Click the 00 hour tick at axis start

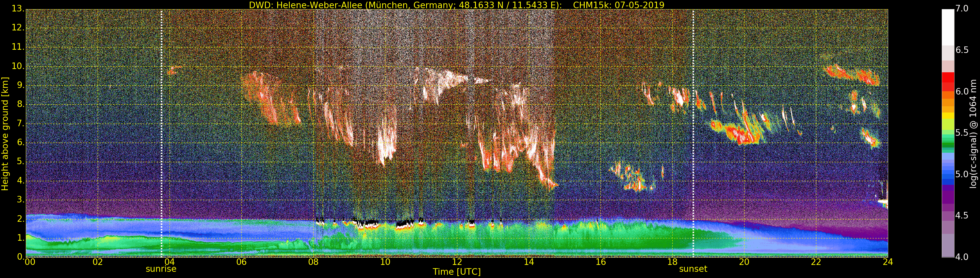(30, 262)
